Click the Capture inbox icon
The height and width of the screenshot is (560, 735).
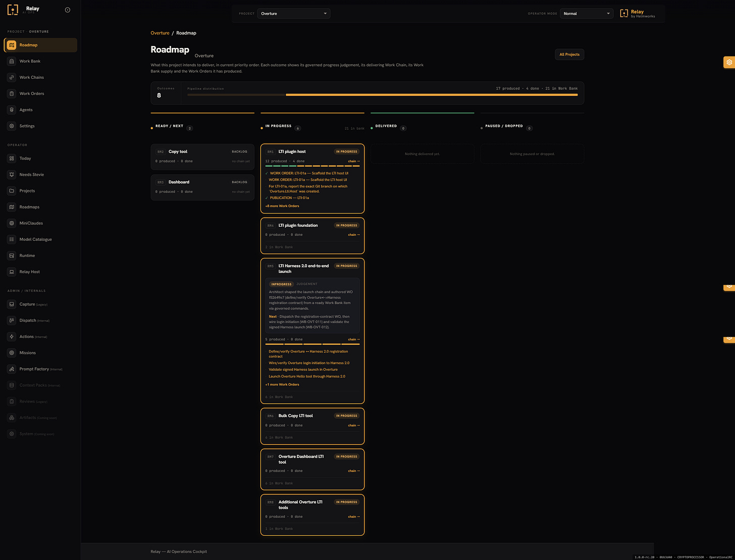(12, 304)
